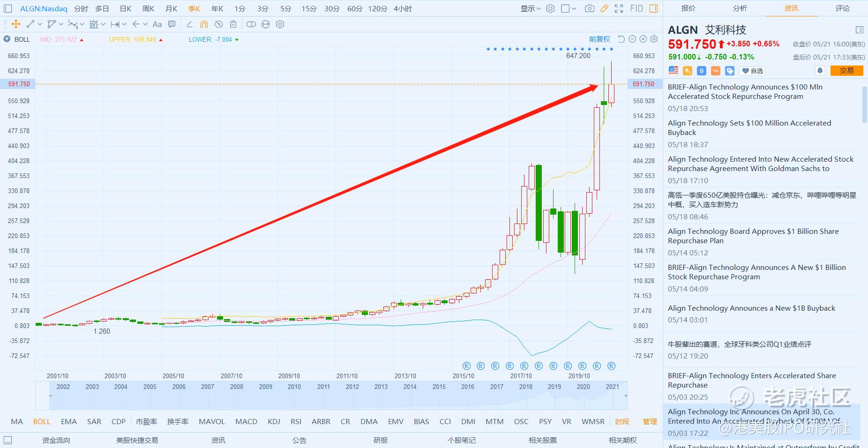The width and height of the screenshot is (868, 448).
Task: Select the crosshair move cursor tool
Action: [x=15, y=24]
